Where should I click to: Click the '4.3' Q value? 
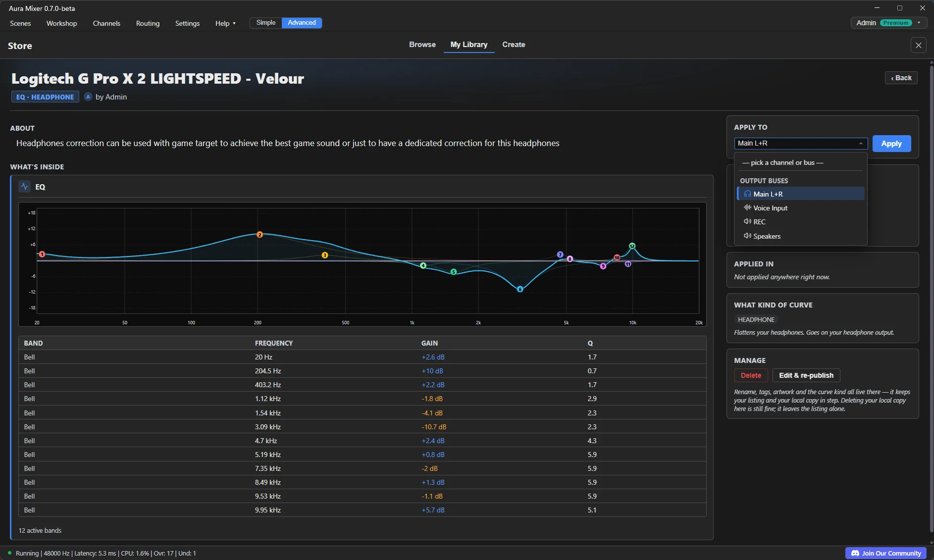592,441
